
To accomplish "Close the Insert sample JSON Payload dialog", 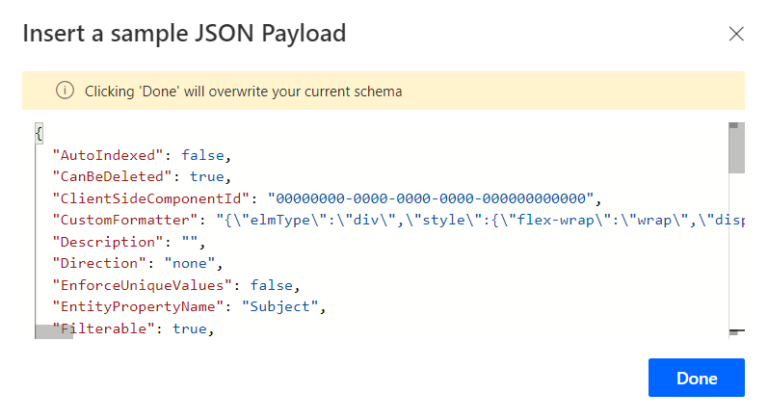I will (x=736, y=34).
